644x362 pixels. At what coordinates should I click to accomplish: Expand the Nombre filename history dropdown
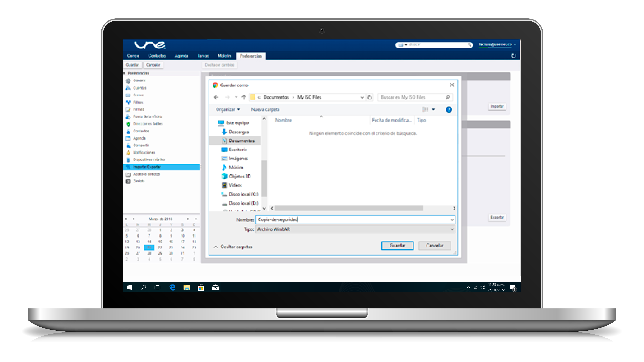coord(452,220)
